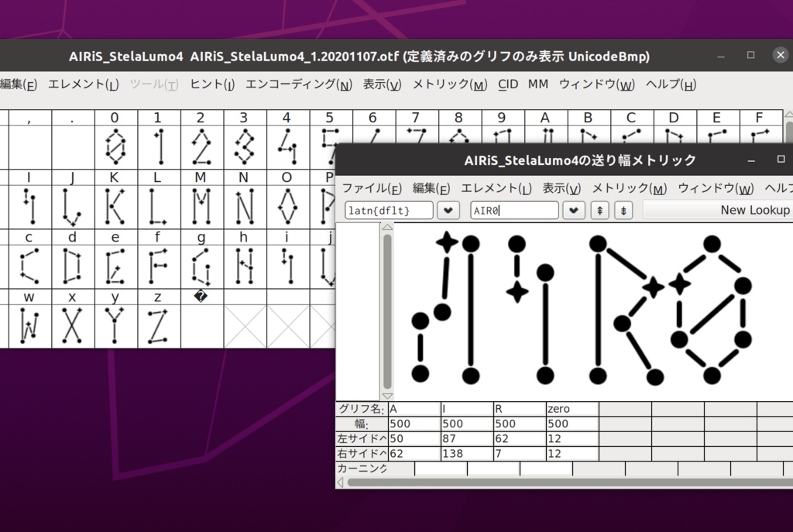The width and height of the screenshot is (793, 532).
Task: Select glyph cell for digit 1
Action: (159, 147)
